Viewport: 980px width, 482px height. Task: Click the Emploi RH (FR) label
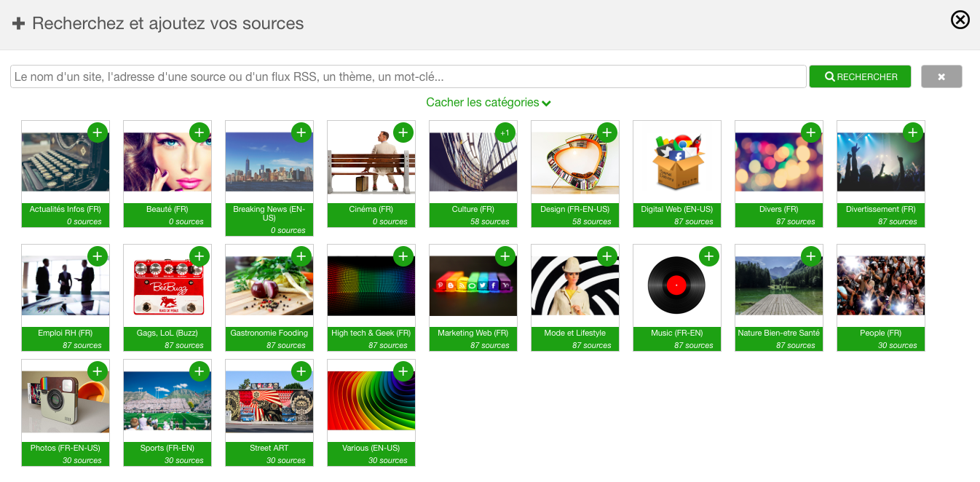[x=66, y=333]
